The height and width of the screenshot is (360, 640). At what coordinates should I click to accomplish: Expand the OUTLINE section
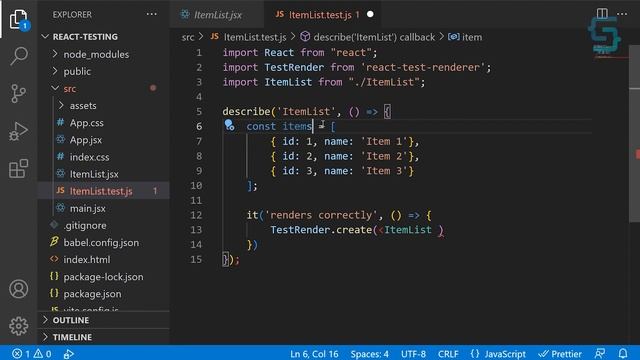(x=71, y=320)
